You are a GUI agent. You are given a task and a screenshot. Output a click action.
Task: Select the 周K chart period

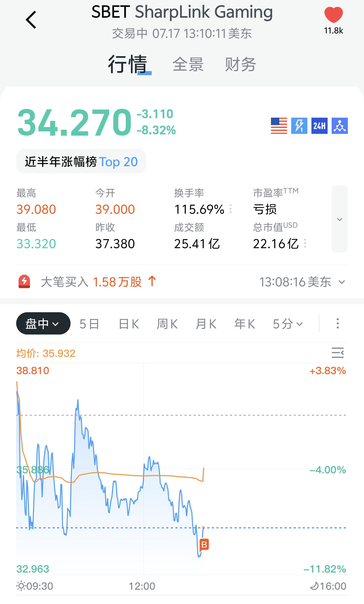click(x=167, y=324)
